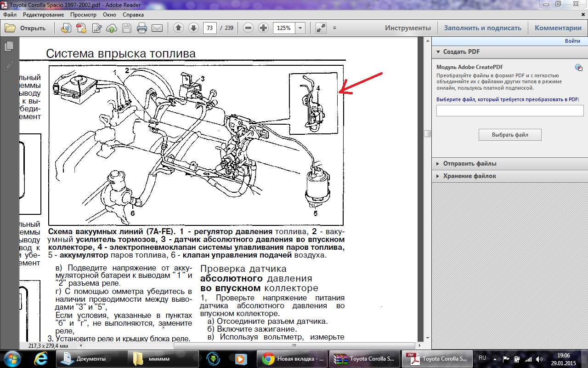
Task: Click the page number input field
Action: (210, 28)
